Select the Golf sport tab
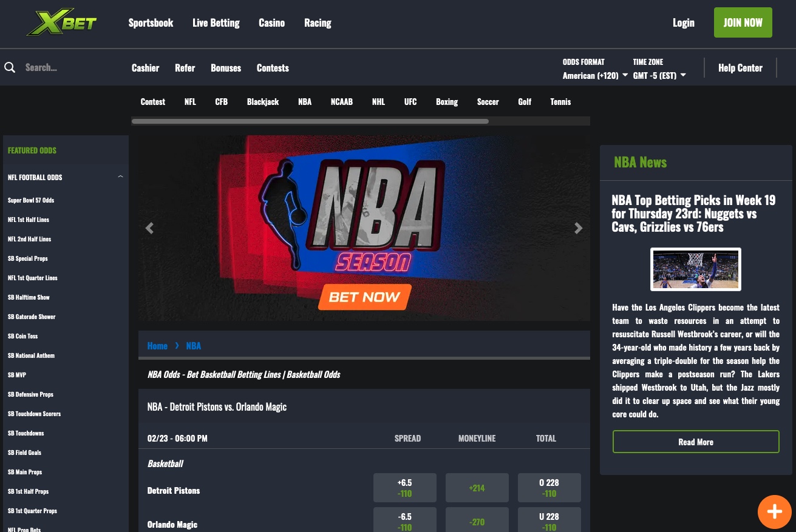 pyautogui.click(x=525, y=101)
